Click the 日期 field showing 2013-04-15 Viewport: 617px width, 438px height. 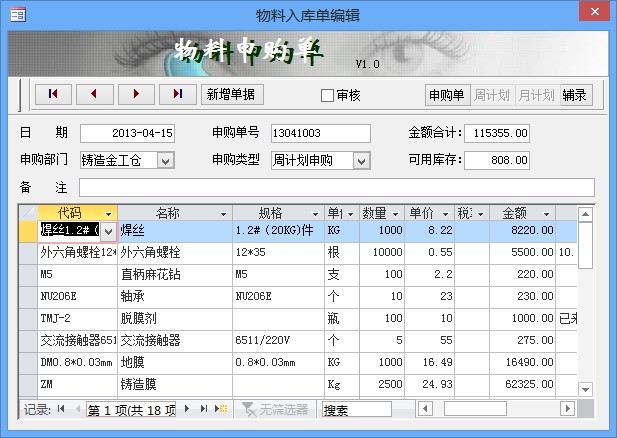[x=127, y=133]
